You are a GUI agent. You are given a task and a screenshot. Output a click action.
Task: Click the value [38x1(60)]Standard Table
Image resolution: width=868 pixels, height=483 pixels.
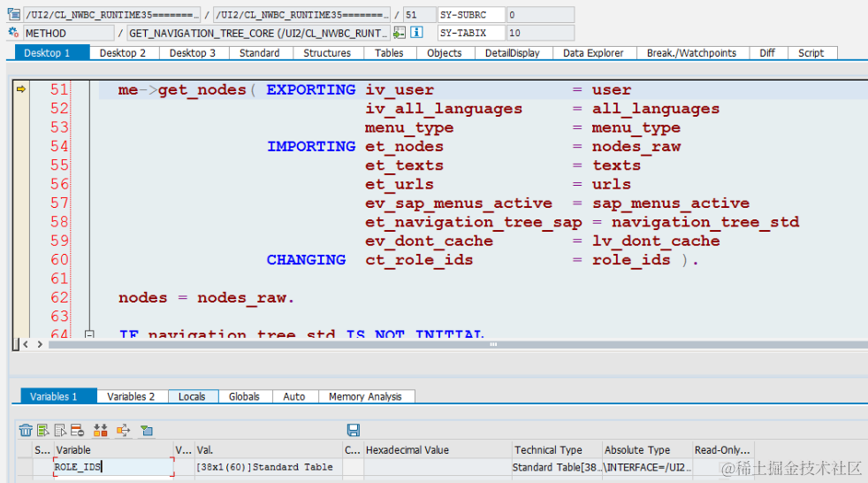coord(269,467)
